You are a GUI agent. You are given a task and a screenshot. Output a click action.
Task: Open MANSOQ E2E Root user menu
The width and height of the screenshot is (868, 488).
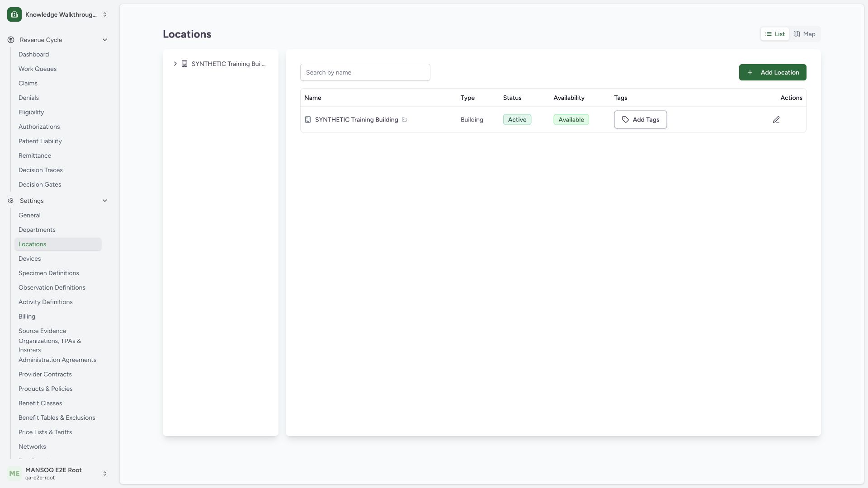tap(58, 474)
